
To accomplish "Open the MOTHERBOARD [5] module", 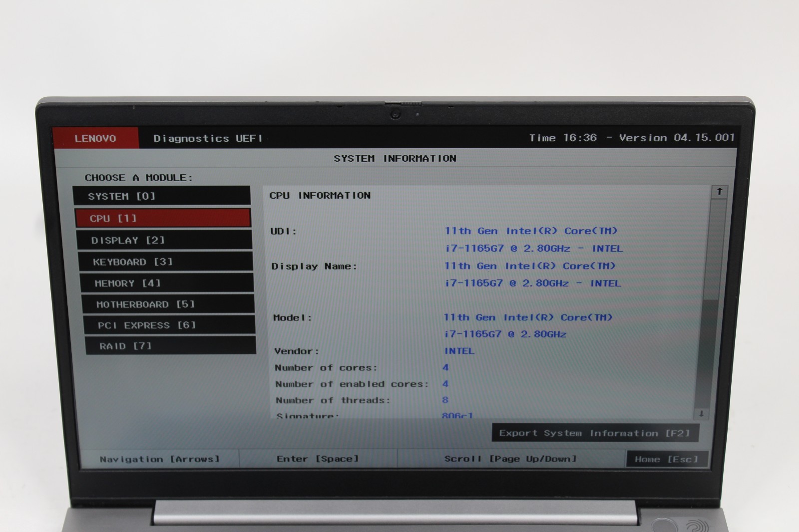I will point(168,304).
